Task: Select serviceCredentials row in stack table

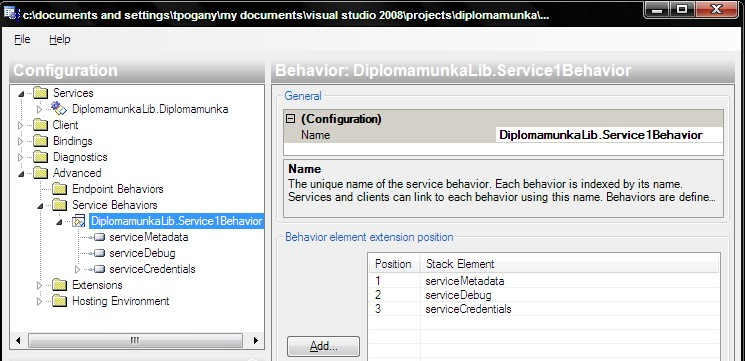Action: 544,309
